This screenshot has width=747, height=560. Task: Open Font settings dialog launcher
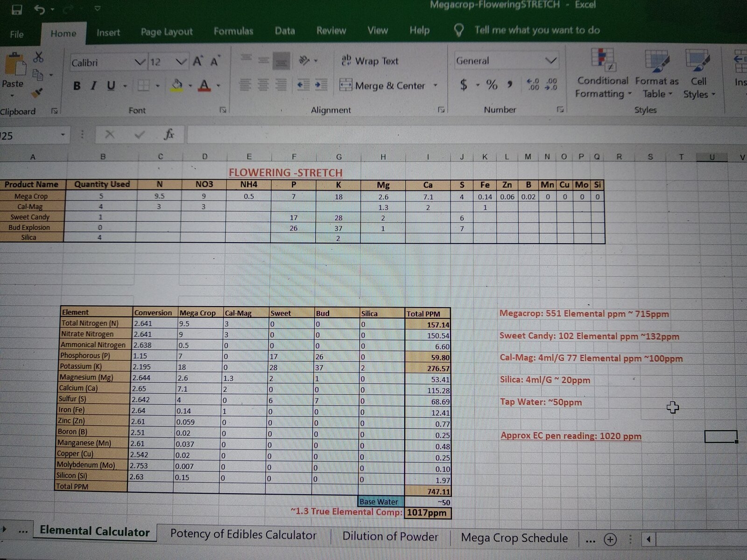pos(223,110)
